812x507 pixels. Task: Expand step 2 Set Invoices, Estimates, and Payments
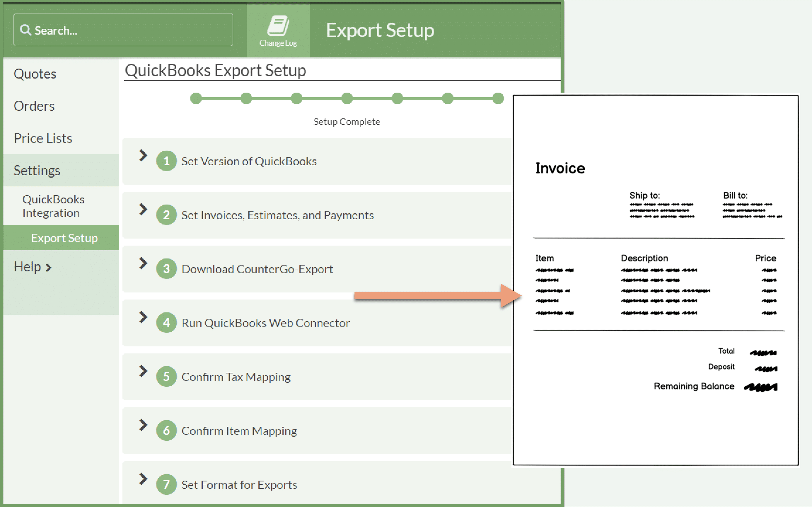pyautogui.click(x=143, y=209)
